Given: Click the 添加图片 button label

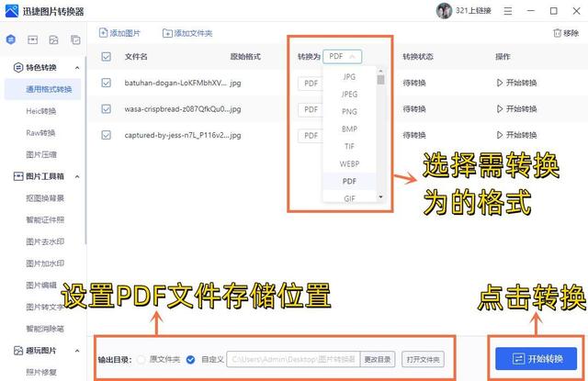Looking at the screenshot, I should tap(125, 33).
